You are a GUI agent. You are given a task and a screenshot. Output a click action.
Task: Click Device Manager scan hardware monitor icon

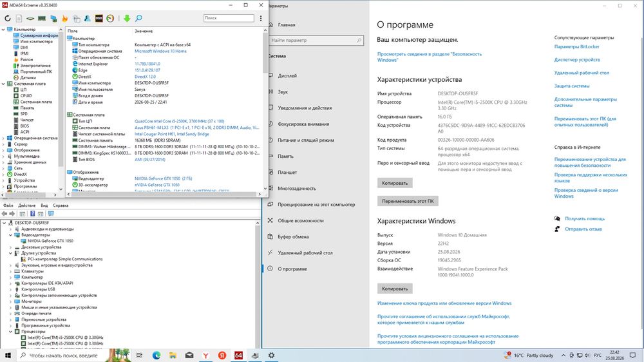pyautogui.click(x=51, y=214)
